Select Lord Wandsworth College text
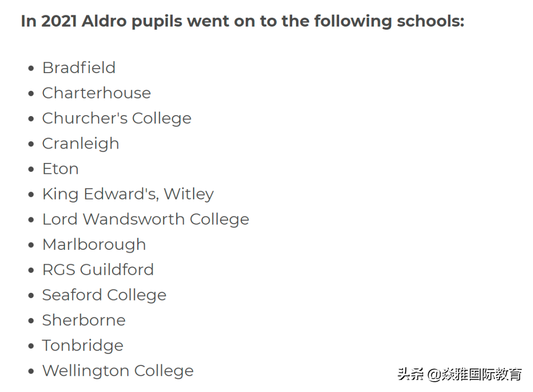533x392 pixels. tap(146, 219)
